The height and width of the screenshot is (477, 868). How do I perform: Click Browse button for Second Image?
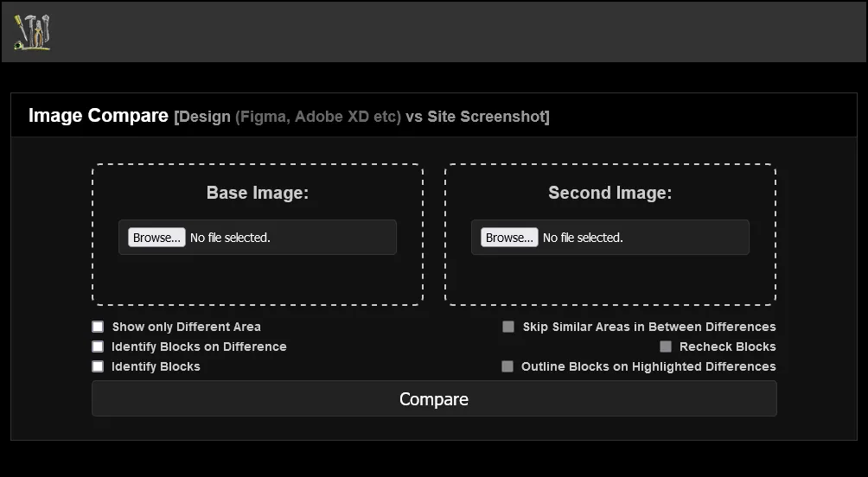(509, 238)
